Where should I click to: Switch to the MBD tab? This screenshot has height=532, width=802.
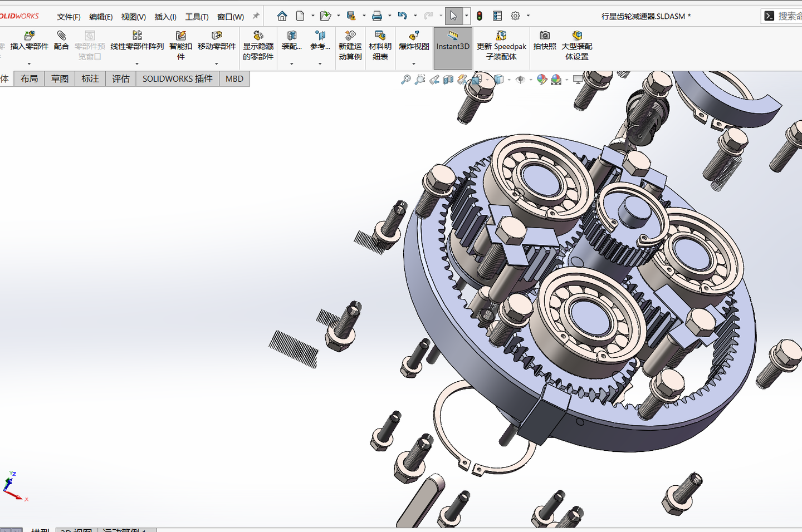click(234, 78)
